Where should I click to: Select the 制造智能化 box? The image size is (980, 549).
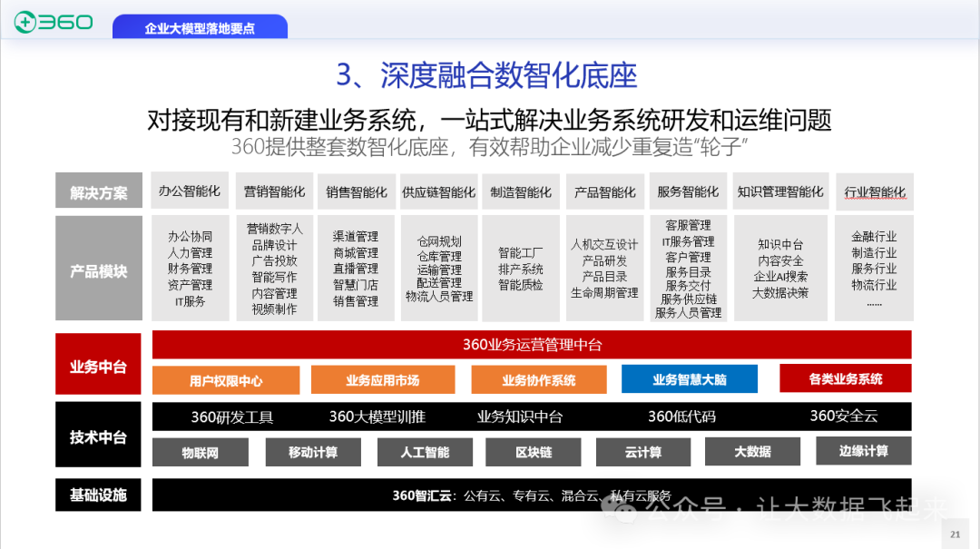coord(521,191)
